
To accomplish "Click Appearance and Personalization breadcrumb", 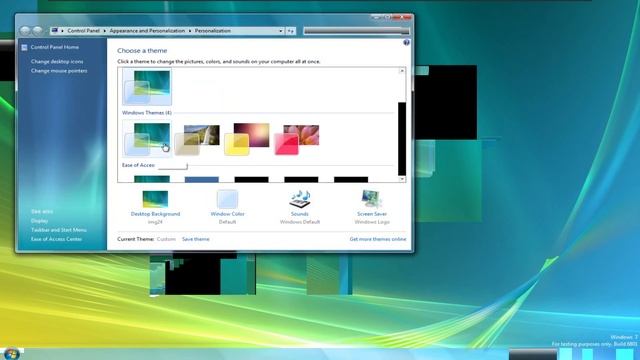I will [147, 31].
